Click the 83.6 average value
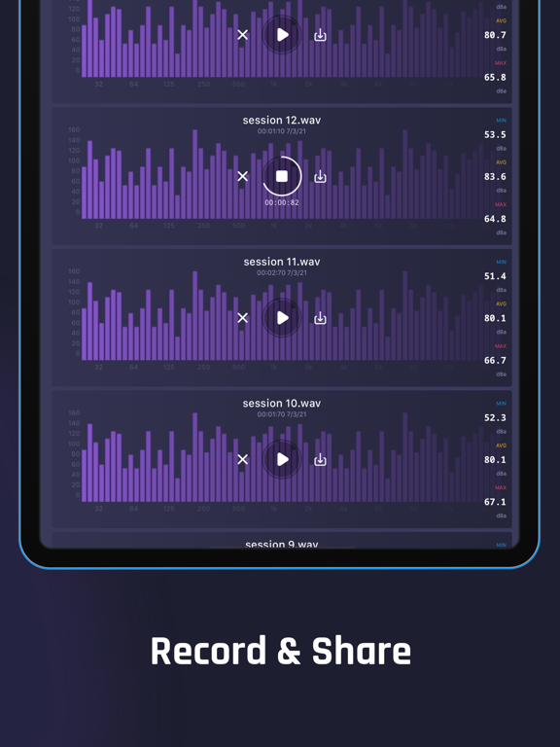This screenshot has width=560, height=747. [x=495, y=177]
